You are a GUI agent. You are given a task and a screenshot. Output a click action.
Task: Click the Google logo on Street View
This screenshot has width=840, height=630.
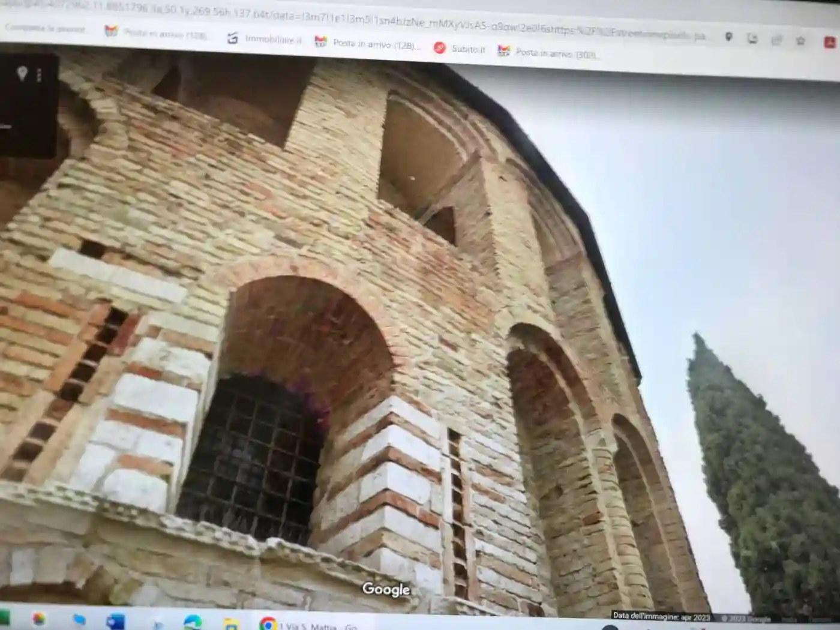pos(386,589)
